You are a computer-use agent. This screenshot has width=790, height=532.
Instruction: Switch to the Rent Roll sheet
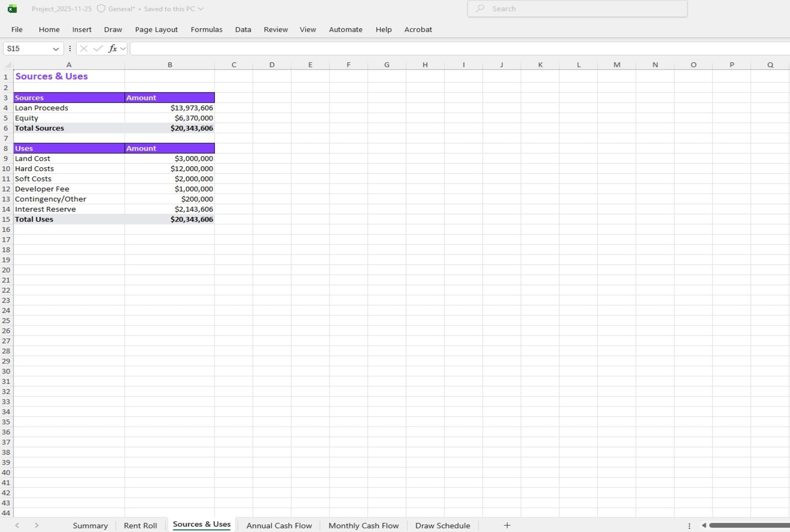pyautogui.click(x=140, y=525)
